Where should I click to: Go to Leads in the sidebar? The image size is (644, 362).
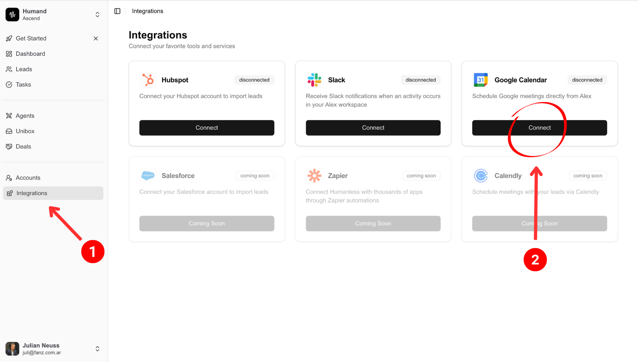(x=24, y=69)
